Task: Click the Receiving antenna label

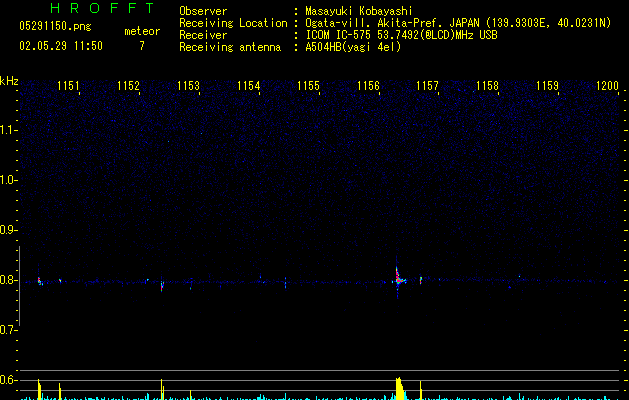Action: [x=230, y=47]
